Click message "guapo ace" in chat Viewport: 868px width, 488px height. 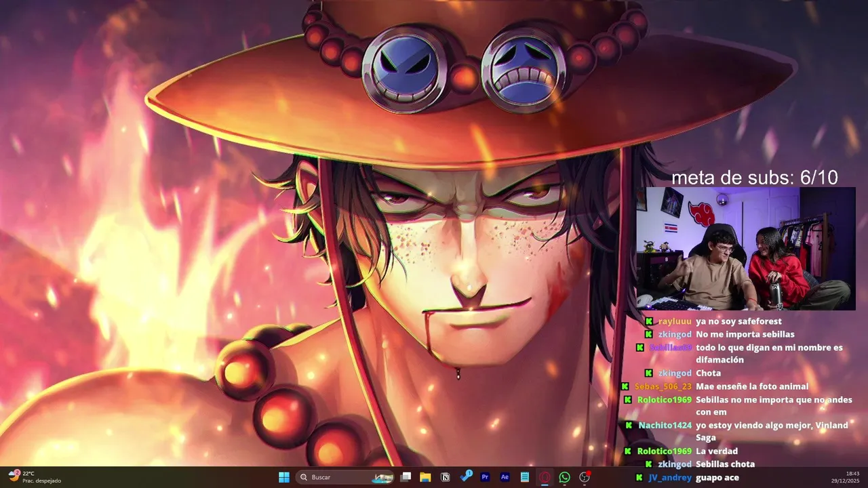click(x=717, y=477)
